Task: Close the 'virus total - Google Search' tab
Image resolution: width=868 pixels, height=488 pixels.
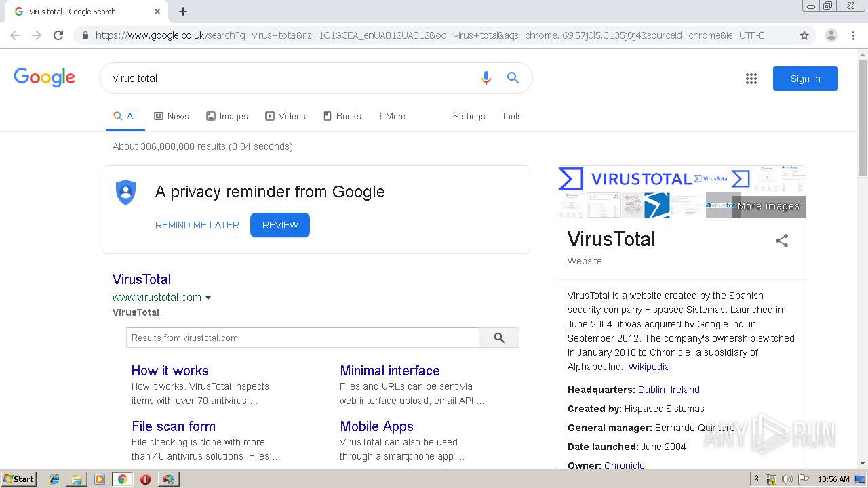Action: coord(157,12)
